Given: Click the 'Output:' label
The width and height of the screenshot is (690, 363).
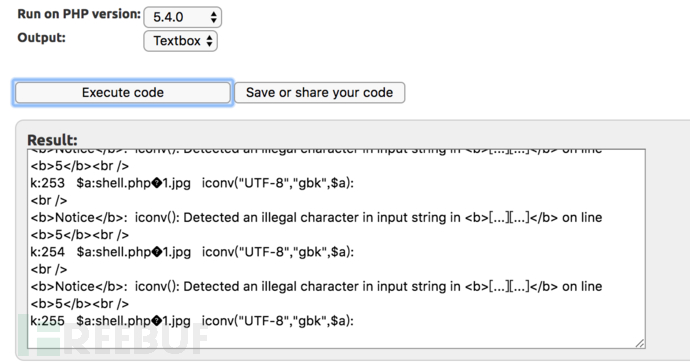Looking at the screenshot, I should (x=41, y=38).
